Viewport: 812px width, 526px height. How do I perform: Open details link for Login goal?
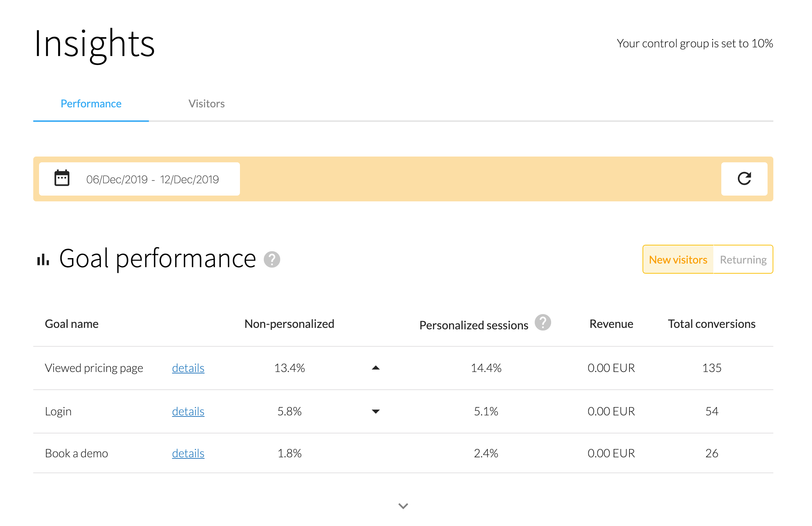pyautogui.click(x=188, y=411)
